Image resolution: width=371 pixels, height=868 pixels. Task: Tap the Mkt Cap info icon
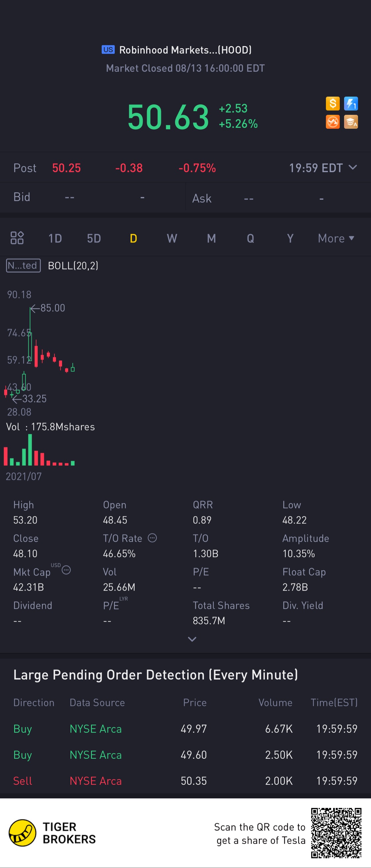66,570
